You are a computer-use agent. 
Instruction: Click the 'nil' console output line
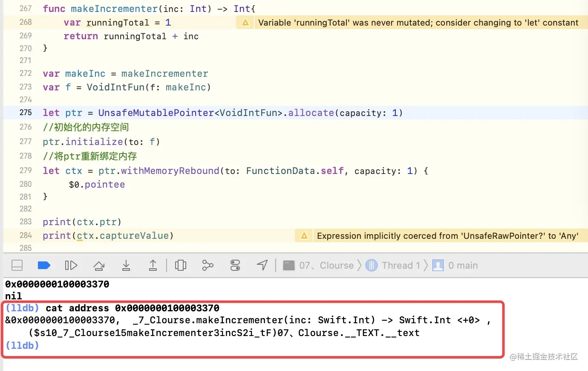click(14, 296)
